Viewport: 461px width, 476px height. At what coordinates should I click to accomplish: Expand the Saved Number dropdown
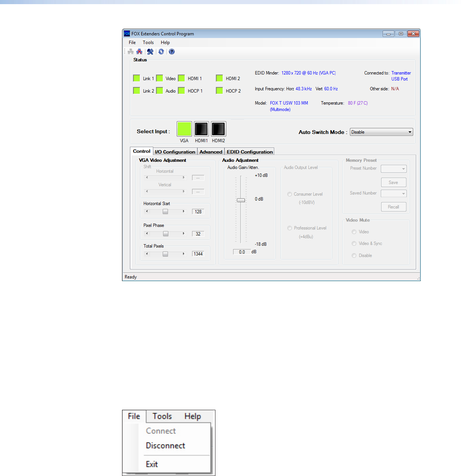click(394, 193)
